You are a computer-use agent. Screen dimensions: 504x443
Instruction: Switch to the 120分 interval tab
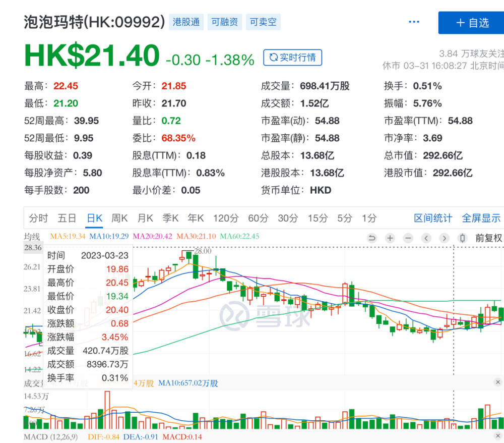(226, 218)
